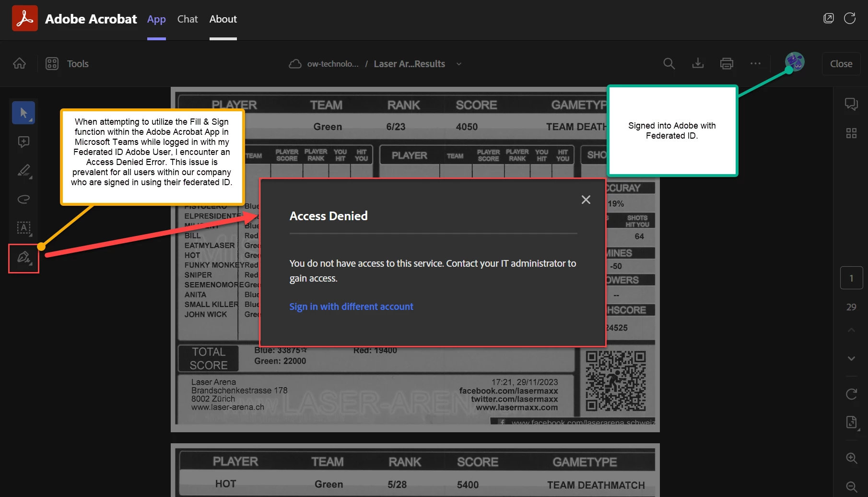Click the cloud storage icon

click(295, 64)
